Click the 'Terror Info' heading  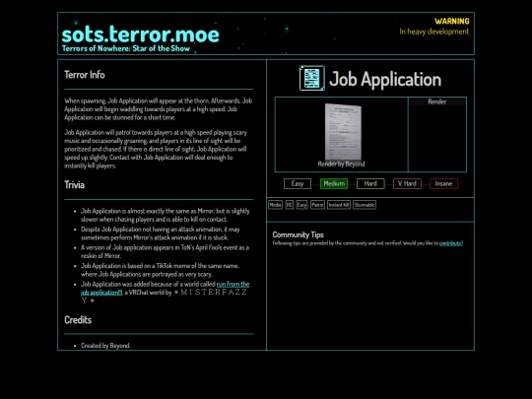[x=85, y=75]
